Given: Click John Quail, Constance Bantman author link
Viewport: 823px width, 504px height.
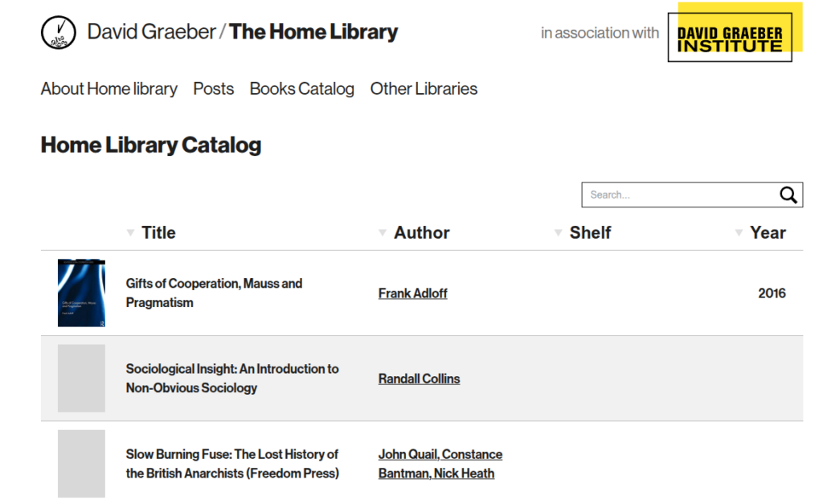Looking at the screenshot, I should pos(440,464).
